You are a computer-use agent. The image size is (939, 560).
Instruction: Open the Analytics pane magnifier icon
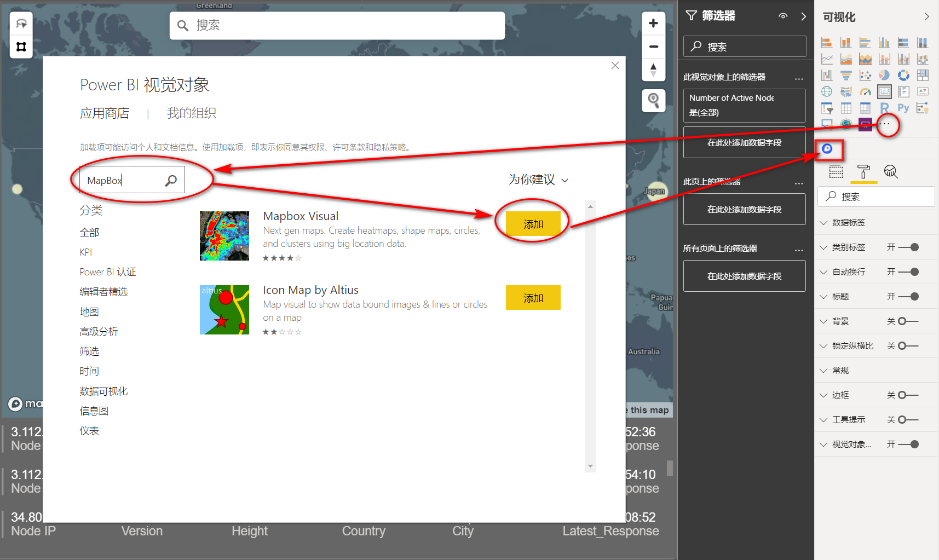(x=891, y=171)
